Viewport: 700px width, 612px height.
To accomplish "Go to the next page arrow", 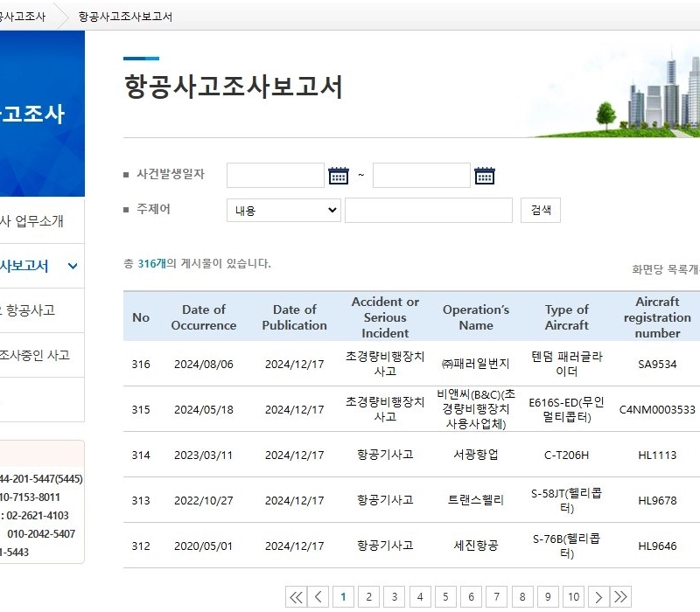I will tap(598, 597).
